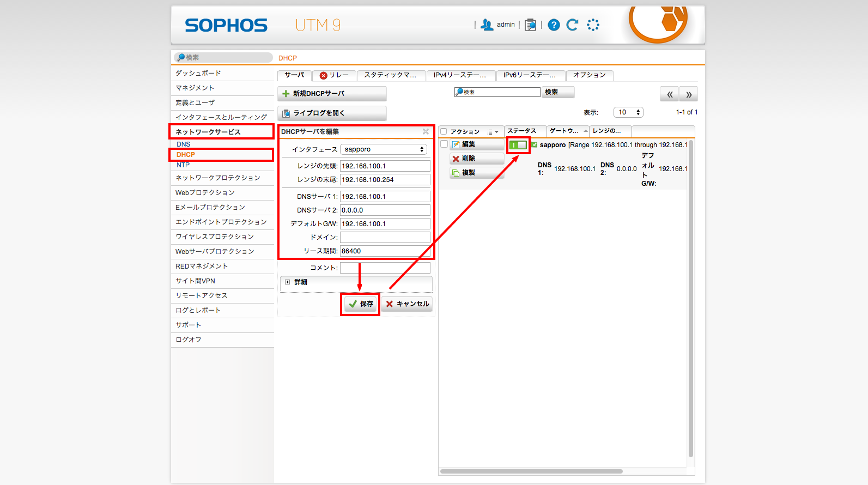Viewport: 868px width, 485px height.
Task: Open the clipboard object list icon
Action: [530, 25]
